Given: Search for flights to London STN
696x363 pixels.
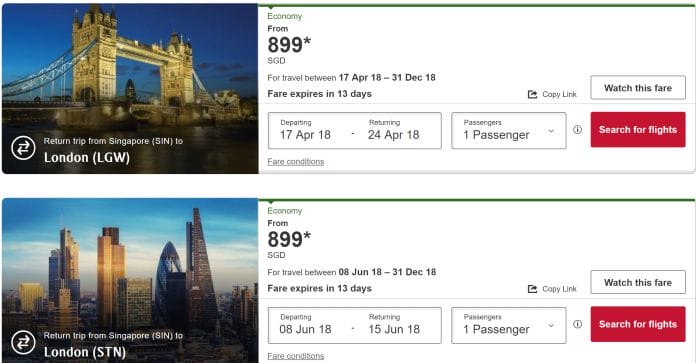Looking at the screenshot, I should click(638, 324).
